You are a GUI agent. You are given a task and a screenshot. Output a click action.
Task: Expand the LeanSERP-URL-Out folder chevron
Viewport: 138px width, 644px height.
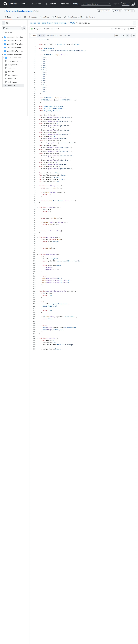[x=2, y=51]
